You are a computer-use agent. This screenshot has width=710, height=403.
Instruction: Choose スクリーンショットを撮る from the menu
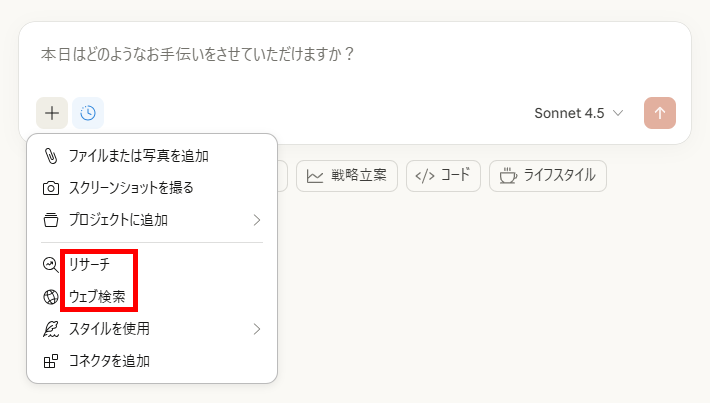point(152,187)
